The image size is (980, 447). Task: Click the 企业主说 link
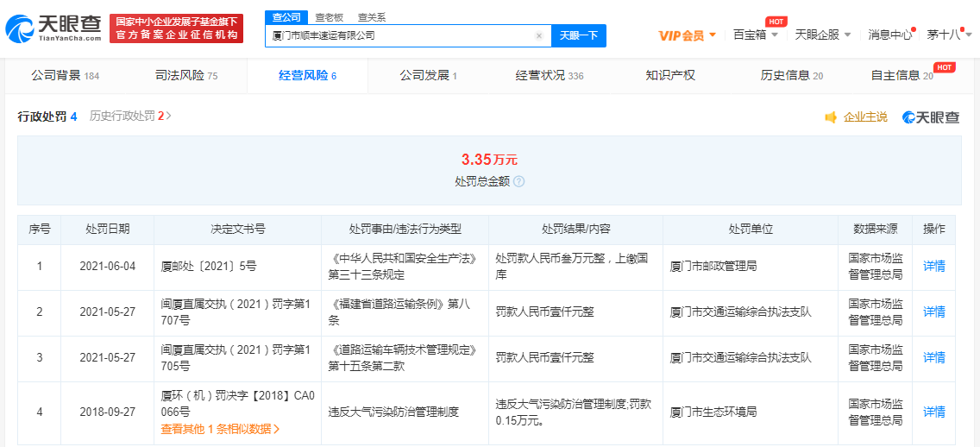(x=865, y=116)
